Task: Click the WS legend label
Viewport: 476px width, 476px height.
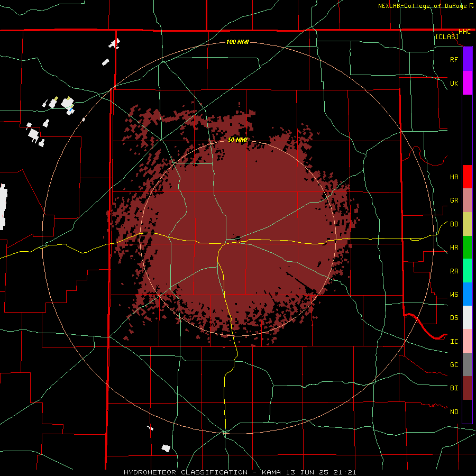Action: [x=454, y=295]
